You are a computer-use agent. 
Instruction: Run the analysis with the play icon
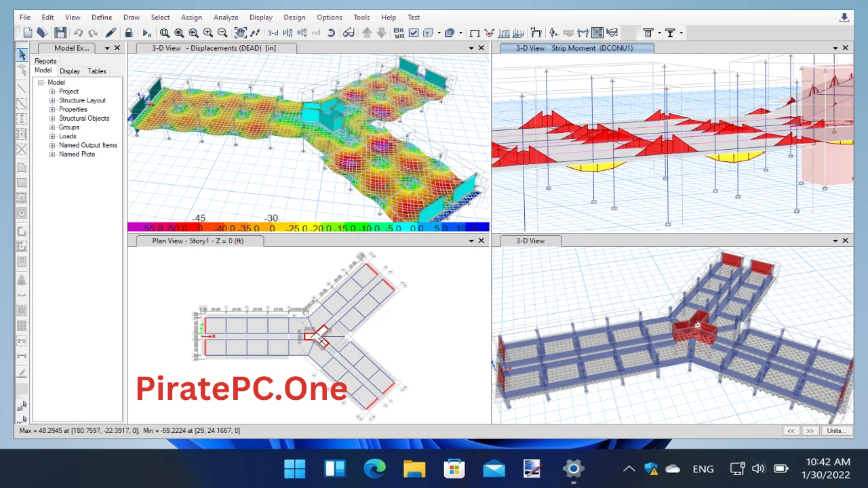point(146,33)
